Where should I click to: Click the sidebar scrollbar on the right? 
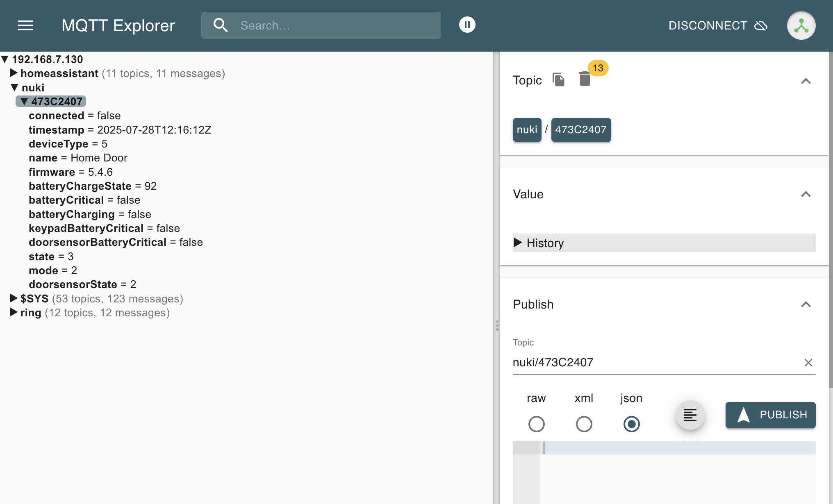coord(831,220)
